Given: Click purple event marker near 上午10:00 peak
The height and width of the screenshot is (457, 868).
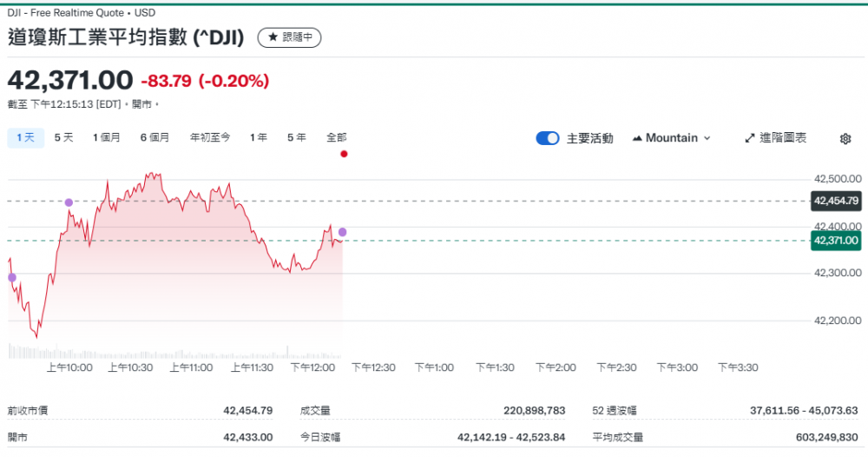Looking at the screenshot, I should tap(69, 202).
